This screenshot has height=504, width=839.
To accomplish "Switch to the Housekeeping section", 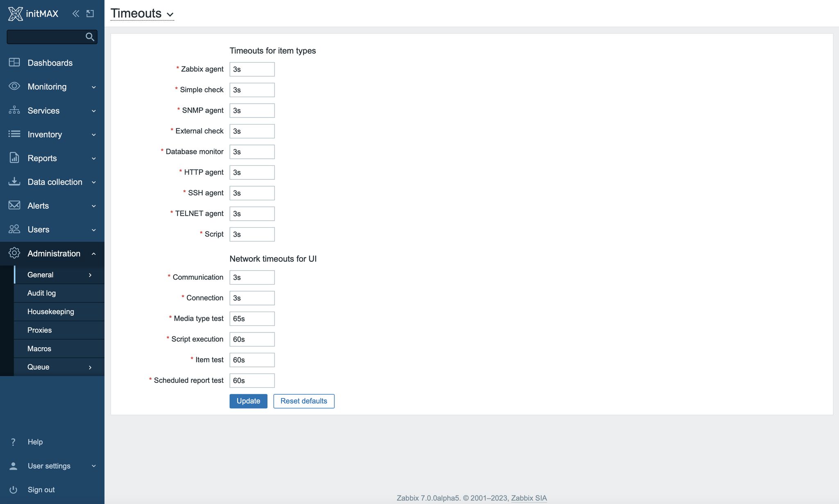I will pyautogui.click(x=50, y=312).
